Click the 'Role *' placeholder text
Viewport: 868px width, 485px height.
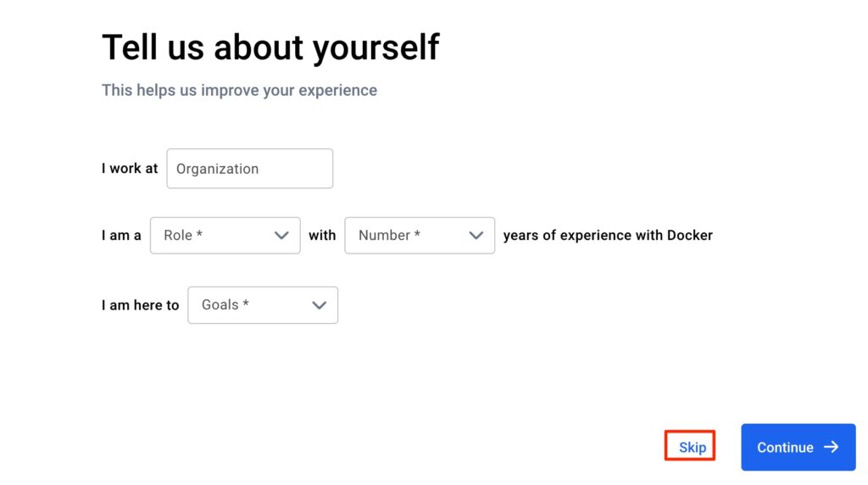tap(183, 236)
